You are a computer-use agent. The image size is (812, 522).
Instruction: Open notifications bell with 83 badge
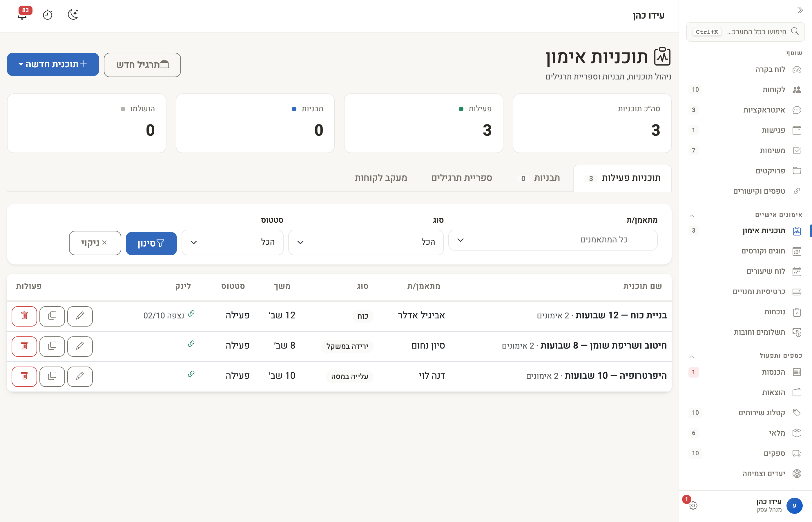coord(22,14)
